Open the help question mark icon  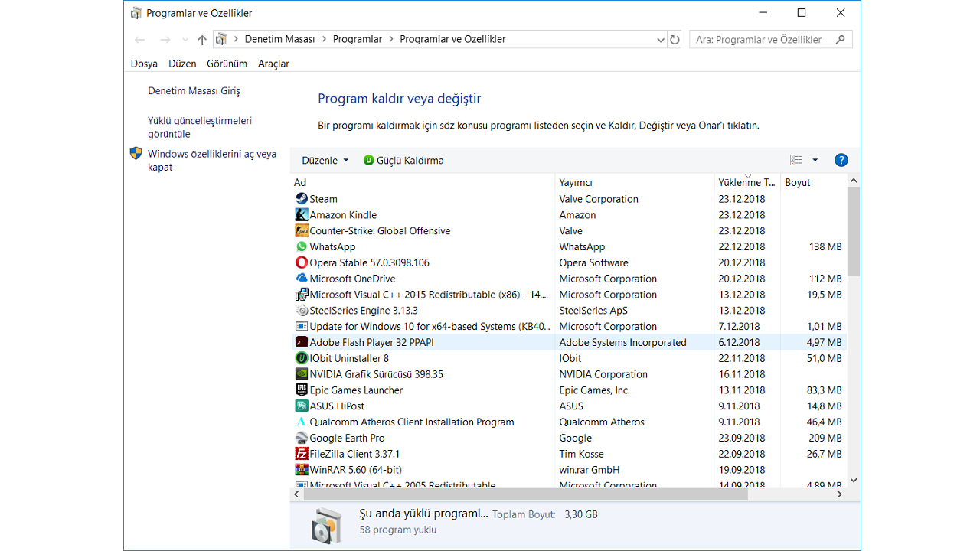(x=841, y=160)
